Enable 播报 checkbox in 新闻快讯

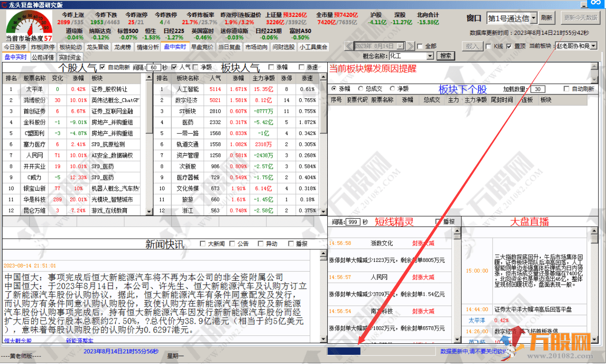(291, 244)
